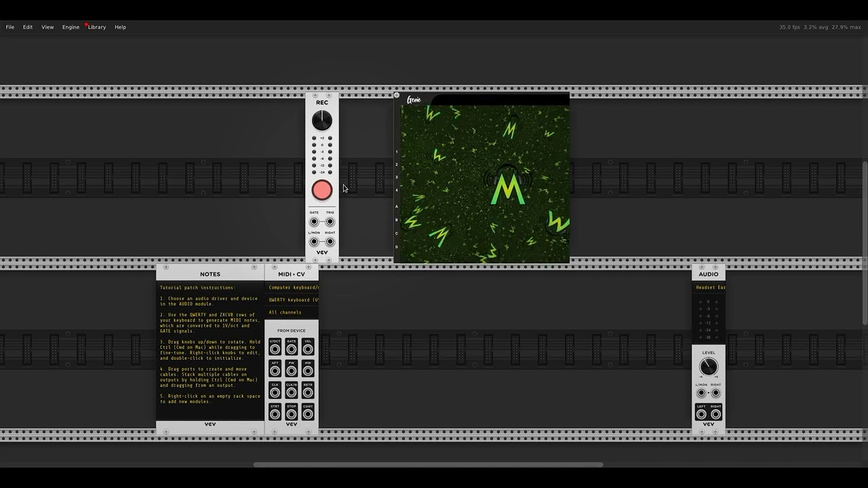Click the CLK/N output jack on MIDI-CV
The image size is (868, 488).
coord(292,392)
